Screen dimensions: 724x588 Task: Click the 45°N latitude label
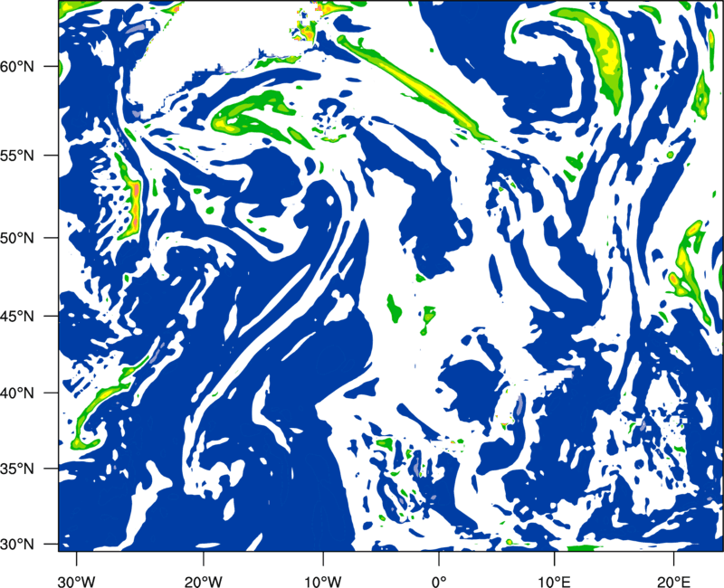[17, 317]
